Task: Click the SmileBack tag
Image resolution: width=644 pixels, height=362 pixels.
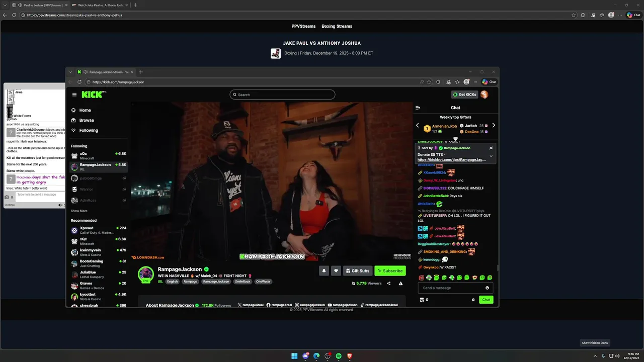Action: (243, 282)
